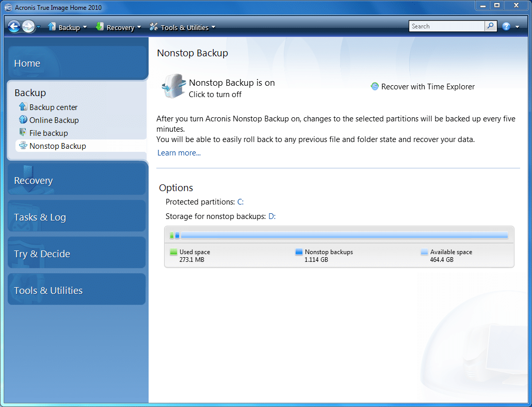This screenshot has width=532, height=407.
Task: Click the Nonstop Backup sidebar icon
Action: pos(23,146)
